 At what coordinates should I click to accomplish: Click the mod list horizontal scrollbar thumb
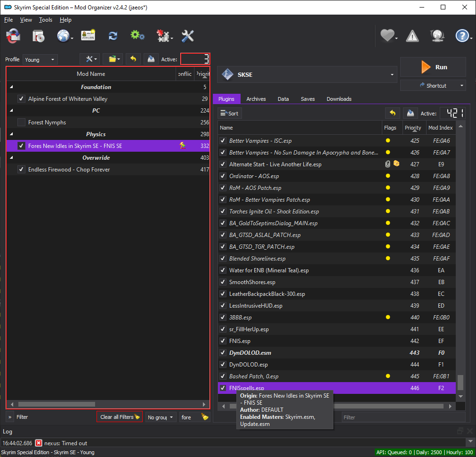coord(56,404)
